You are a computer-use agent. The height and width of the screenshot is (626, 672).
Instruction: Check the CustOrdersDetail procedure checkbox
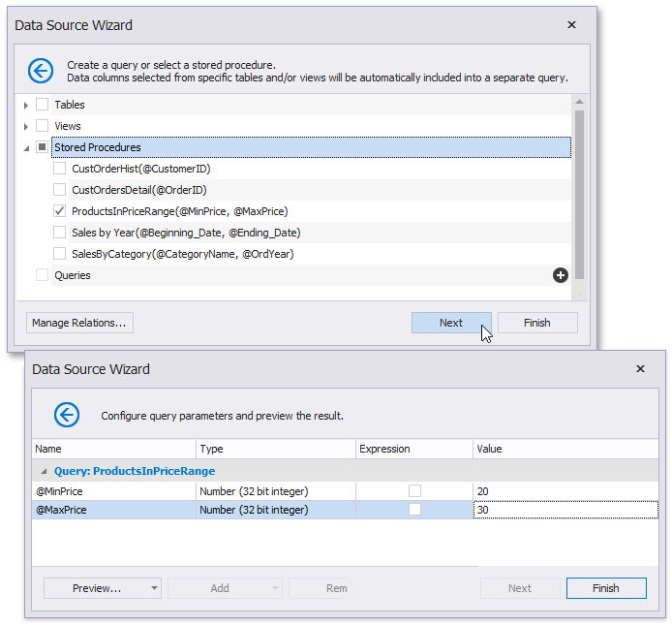(x=60, y=190)
